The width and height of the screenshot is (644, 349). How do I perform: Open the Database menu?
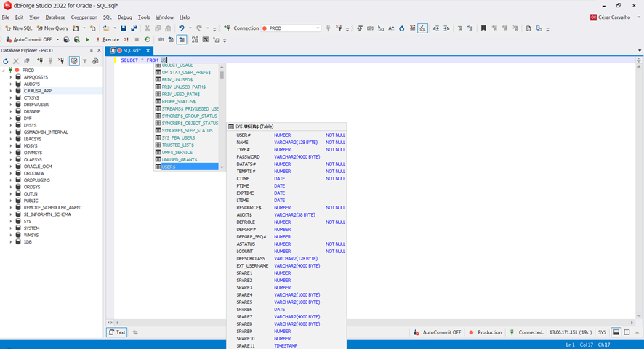point(55,17)
